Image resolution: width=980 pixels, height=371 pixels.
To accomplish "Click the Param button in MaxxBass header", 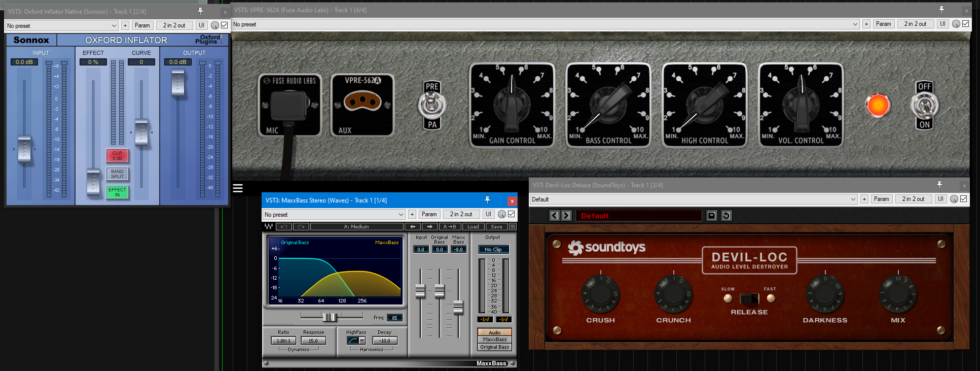I will [429, 214].
